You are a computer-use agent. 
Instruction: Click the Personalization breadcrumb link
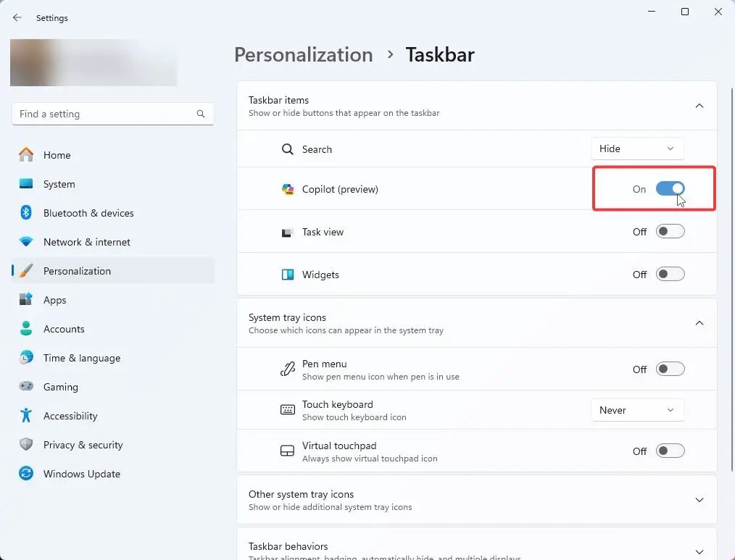pyautogui.click(x=303, y=54)
